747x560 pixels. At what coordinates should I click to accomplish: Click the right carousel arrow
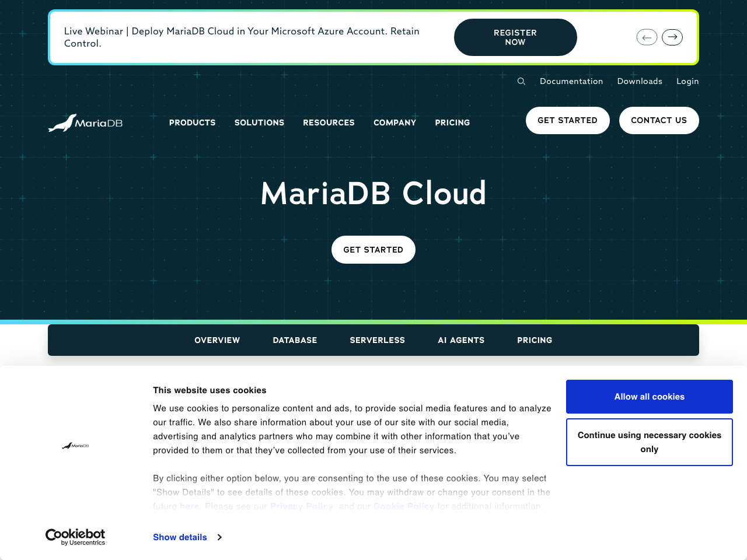tap(672, 37)
